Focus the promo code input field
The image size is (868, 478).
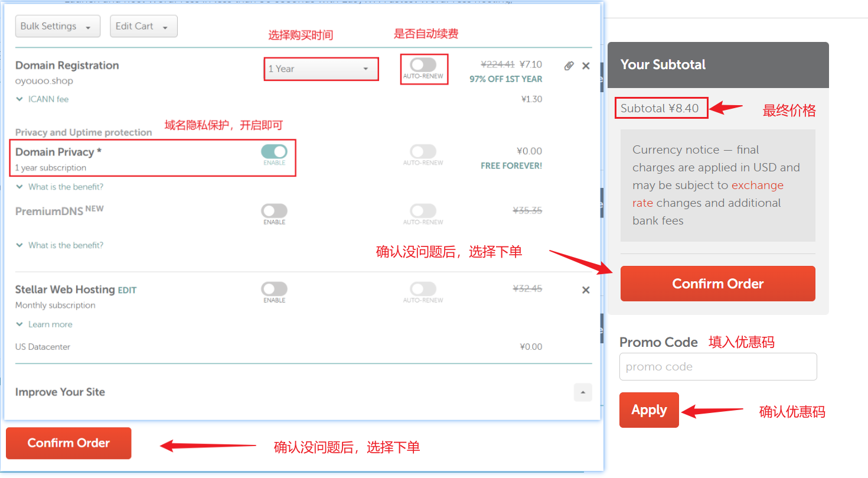[718, 366]
